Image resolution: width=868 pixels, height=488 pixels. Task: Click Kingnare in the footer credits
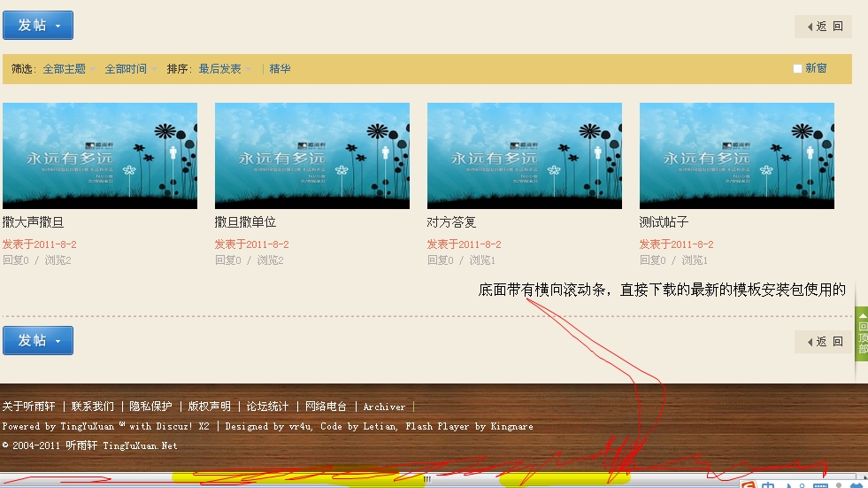(x=512, y=427)
